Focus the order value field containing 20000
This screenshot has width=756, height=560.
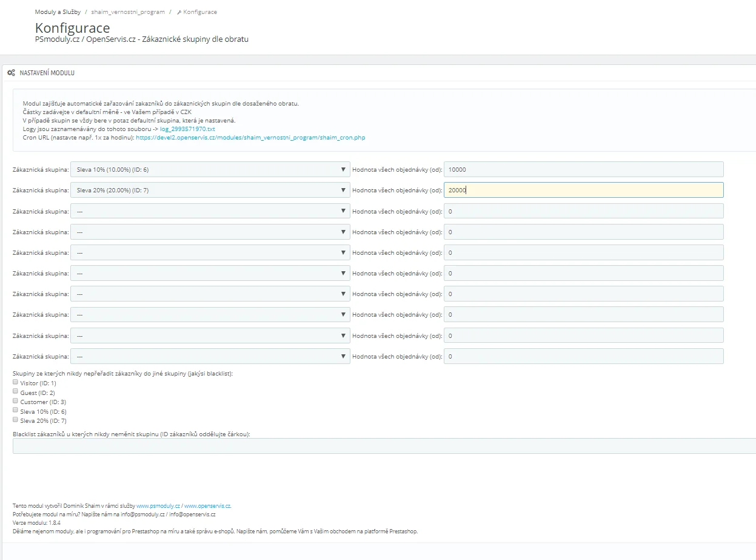tap(583, 190)
